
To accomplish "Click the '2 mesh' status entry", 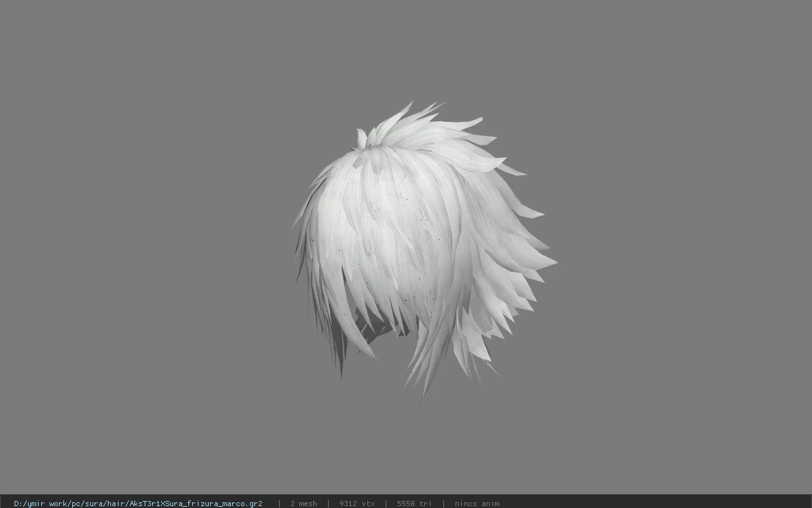I will click(303, 504).
